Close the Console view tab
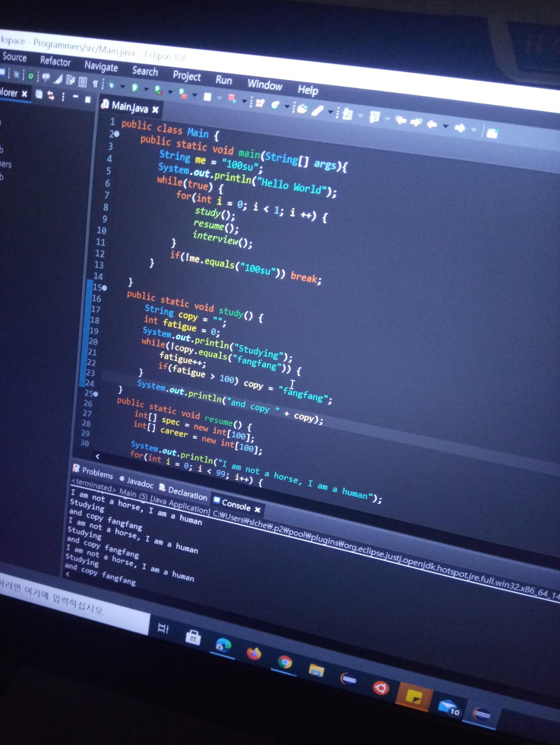Image resolution: width=560 pixels, height=745 pixels. tap(257, 509)
